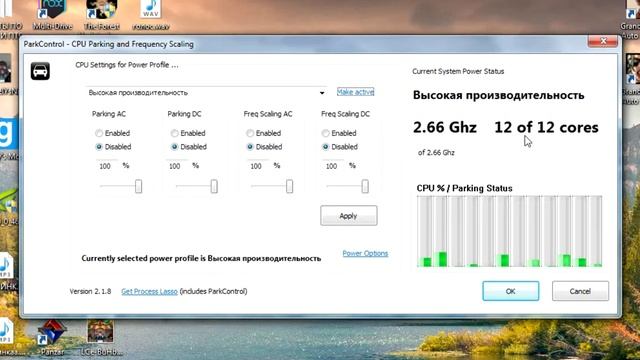Select Disabled under Freq Scaling DC
The image size is (640, 360).
[325, 147]
